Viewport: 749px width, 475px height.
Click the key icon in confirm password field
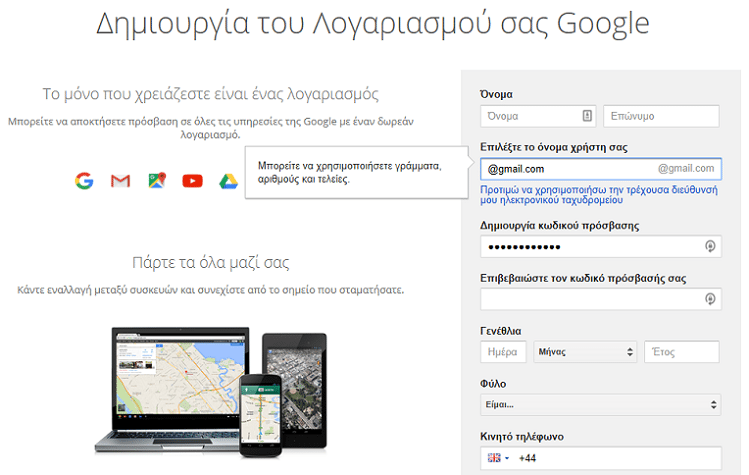(x=710, y=299)
